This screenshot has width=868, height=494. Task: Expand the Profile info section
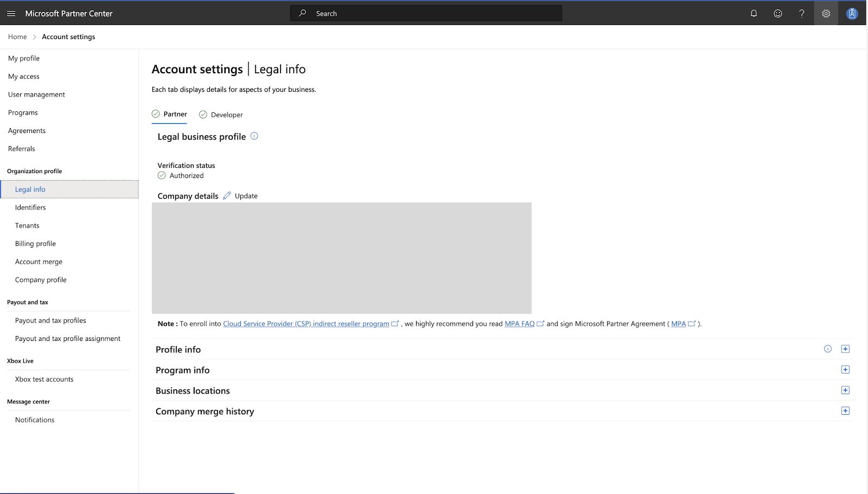pos(845,349)
